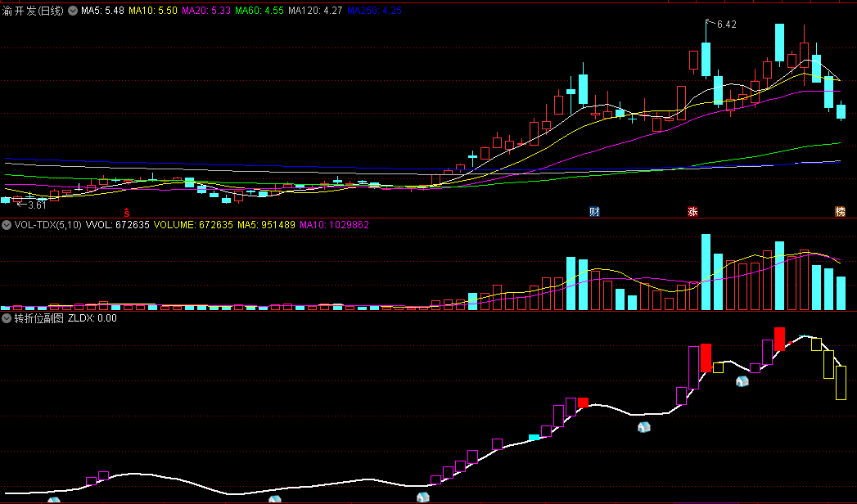Select the VOLUME: 672635 value
857x504 pixels.
click(x=193, y=224)
